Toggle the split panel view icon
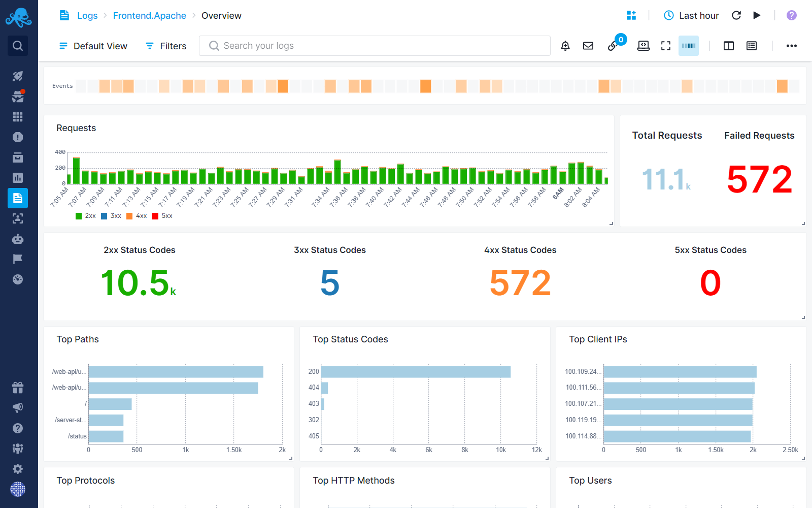This screenshot has height=508, width=812. click(729, 46)
